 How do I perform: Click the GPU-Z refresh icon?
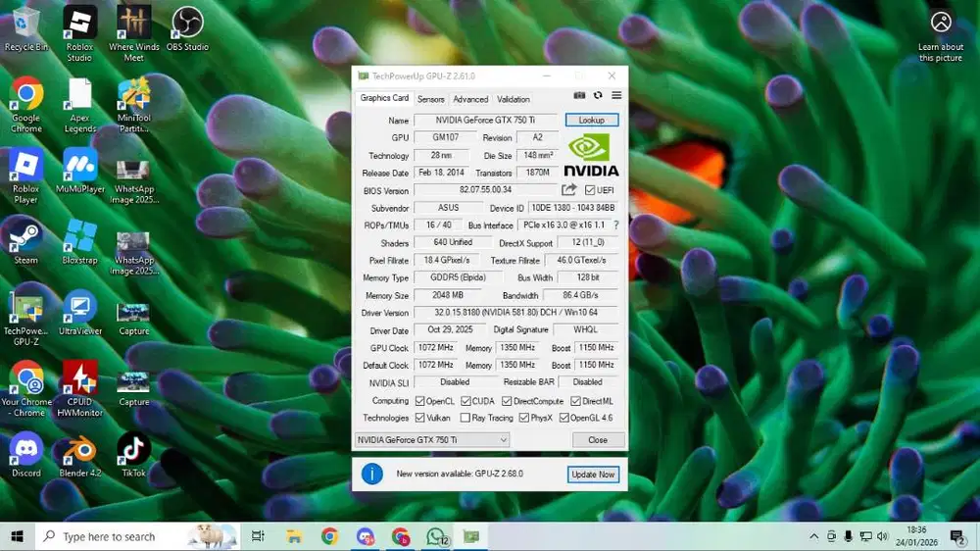(x=598, y=95)
